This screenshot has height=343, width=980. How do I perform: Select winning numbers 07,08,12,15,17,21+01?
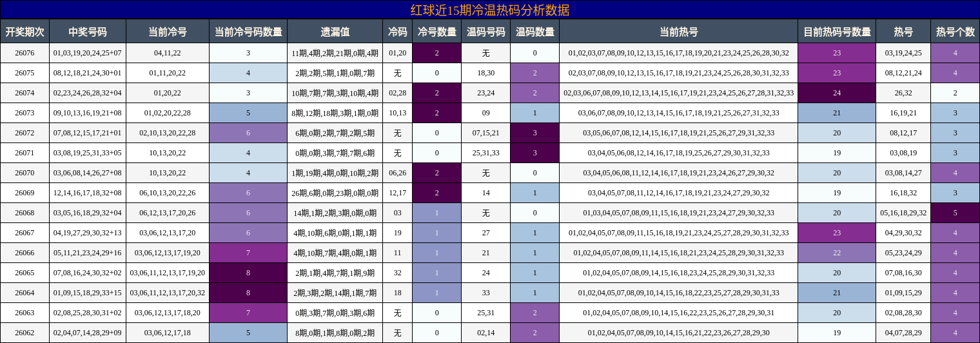click(88, 133)
